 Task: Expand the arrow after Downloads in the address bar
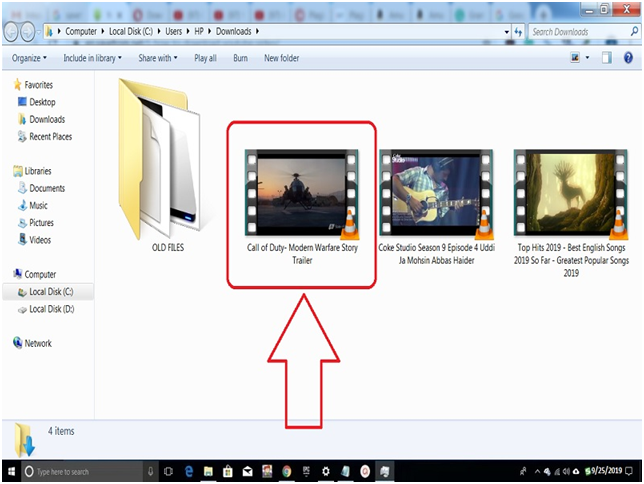(258, 31)
